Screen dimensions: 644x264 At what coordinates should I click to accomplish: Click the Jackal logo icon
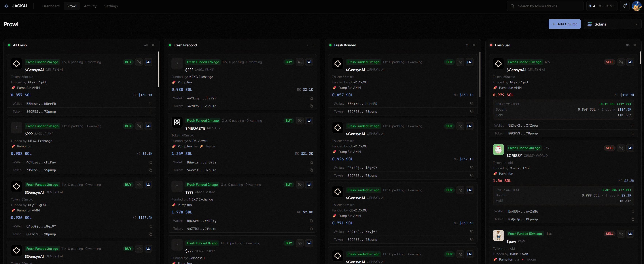click(x=7, y=6)
